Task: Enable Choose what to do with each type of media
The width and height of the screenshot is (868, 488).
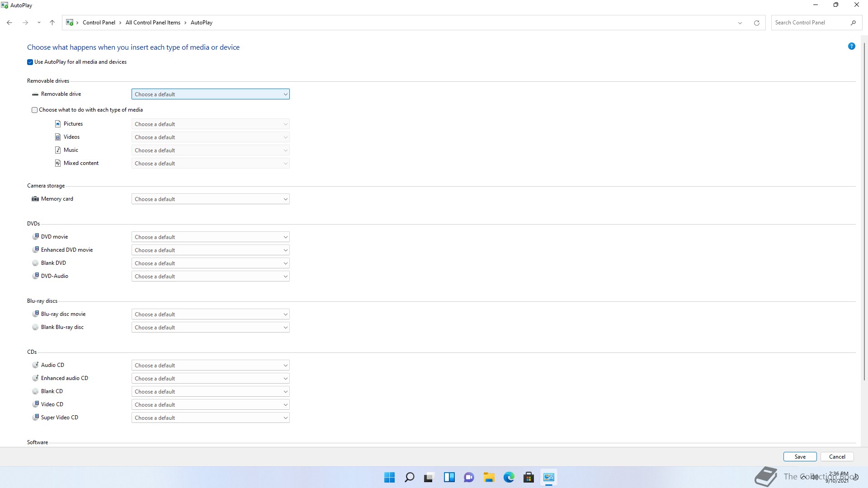Action: click(35, 110)
